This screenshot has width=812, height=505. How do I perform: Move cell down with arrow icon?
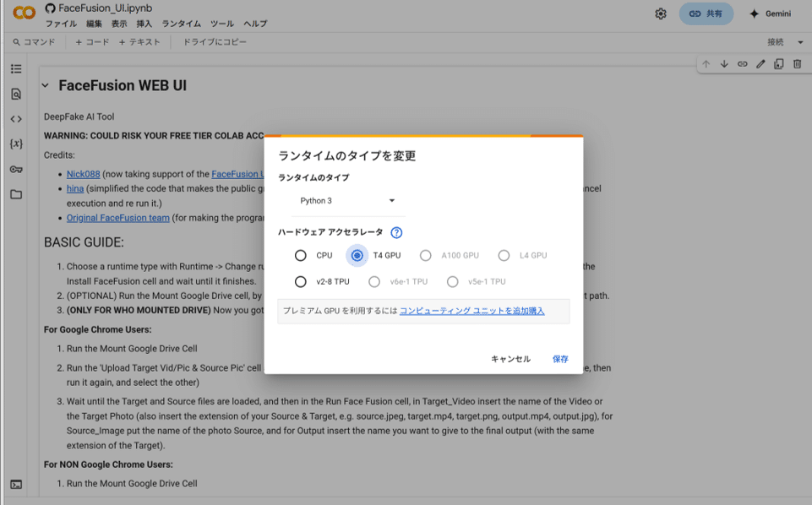(x=724, y=64)
